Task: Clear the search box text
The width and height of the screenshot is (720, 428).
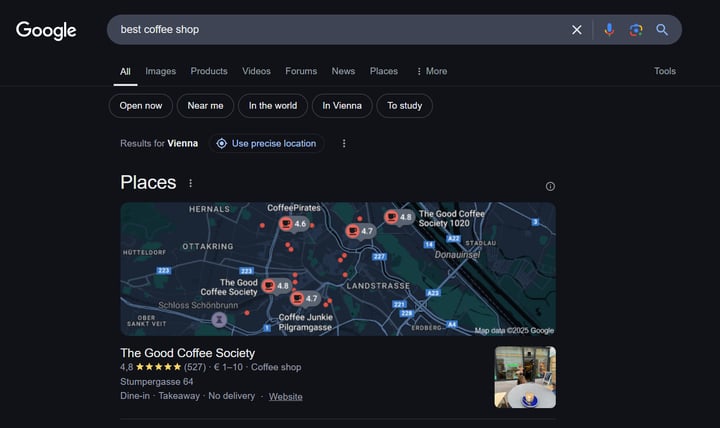Action: pyautogui.click(x=576, y=30)
